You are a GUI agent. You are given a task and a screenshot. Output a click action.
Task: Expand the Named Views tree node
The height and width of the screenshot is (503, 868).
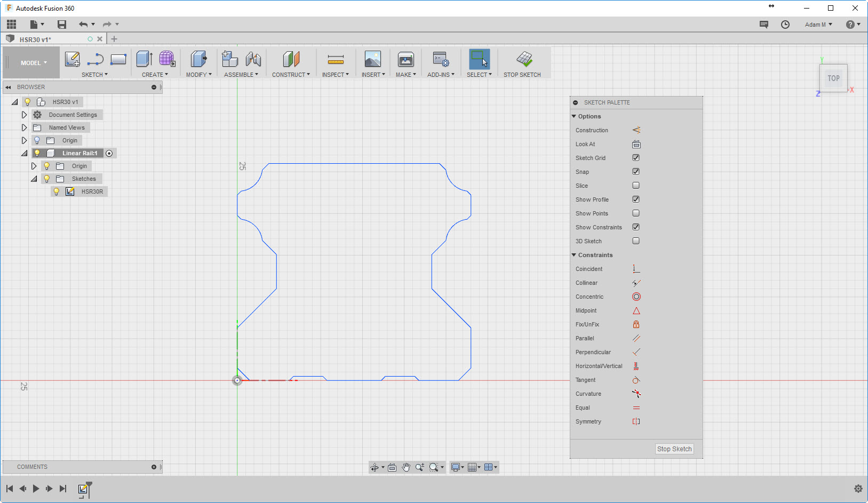click(24, 127)
